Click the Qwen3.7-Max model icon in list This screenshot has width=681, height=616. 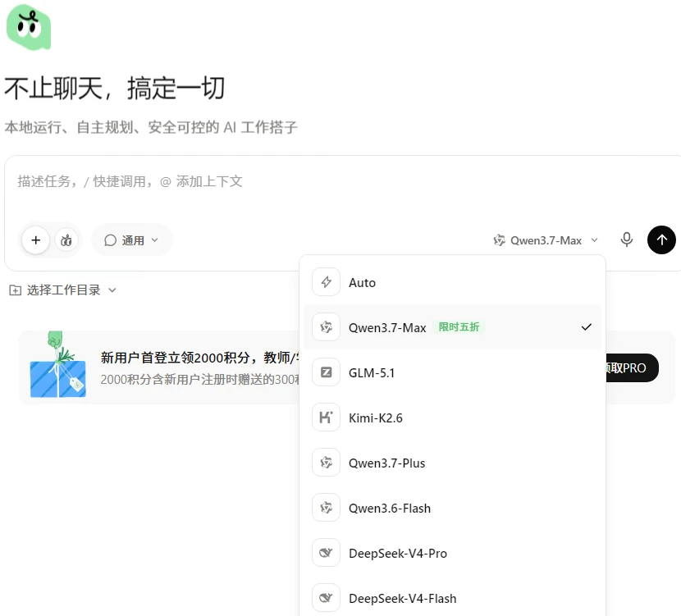(x=327, y=327)
